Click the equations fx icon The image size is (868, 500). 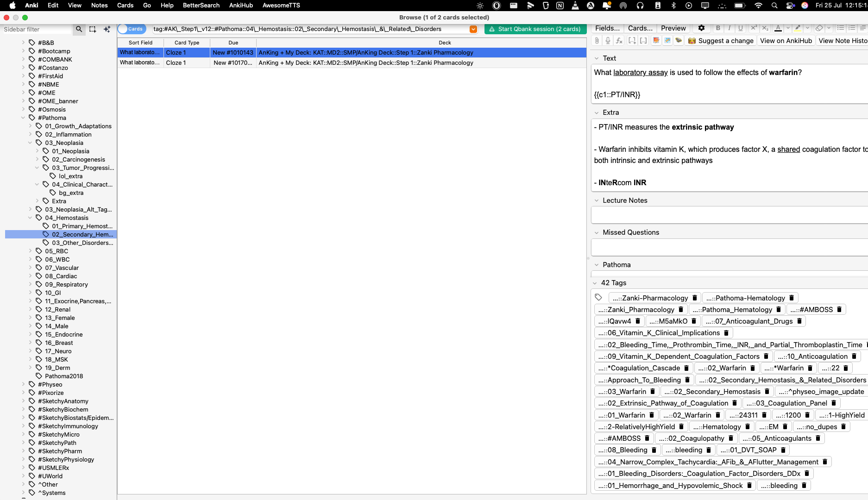619,41
